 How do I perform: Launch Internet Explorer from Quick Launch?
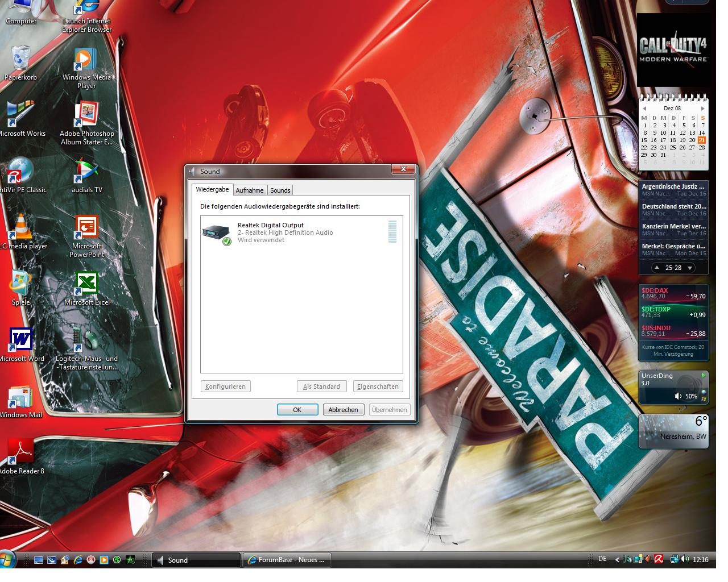(x=78, y=560)
